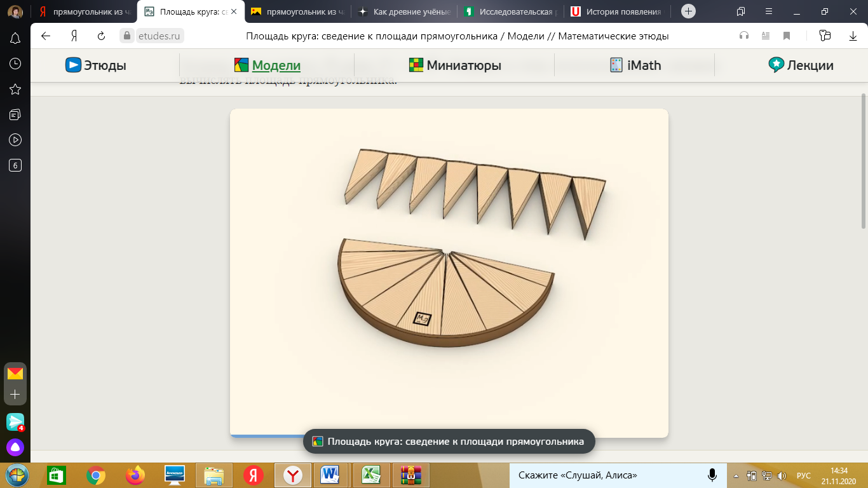
Task: Start read-aloud with the headphones icon
Action: (x=744, y=36)
